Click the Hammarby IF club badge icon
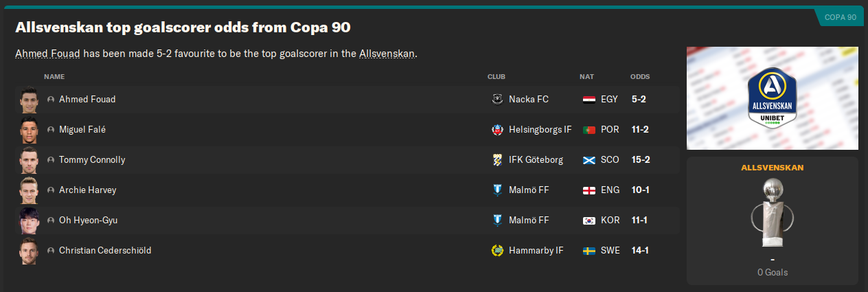The height and width of the screenshot is (292, 868). tap(498, 250)
